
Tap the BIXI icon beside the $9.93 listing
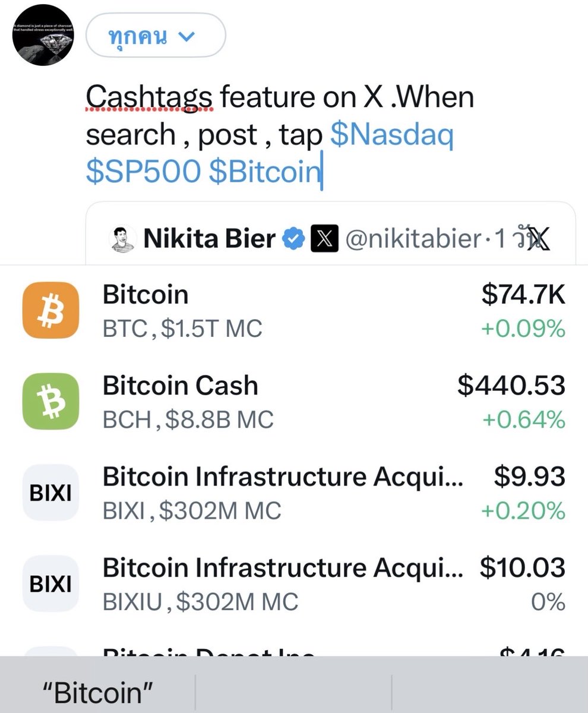coord(50,493)
